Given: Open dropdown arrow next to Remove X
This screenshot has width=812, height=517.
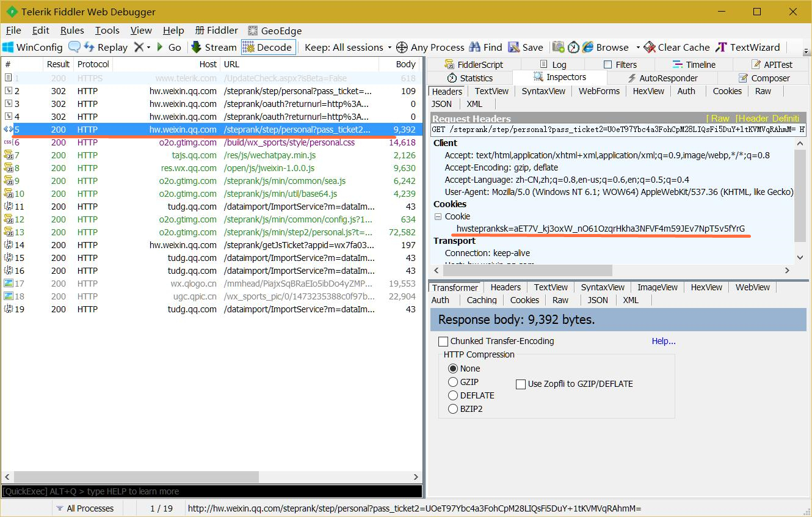Looking at the screenshot, I should coord(148,47).
